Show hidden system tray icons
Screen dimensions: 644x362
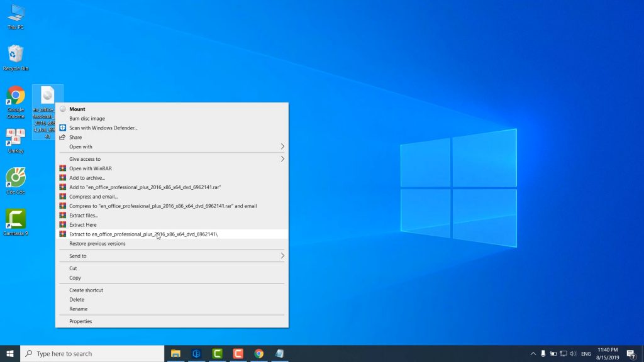click(533, 353)
